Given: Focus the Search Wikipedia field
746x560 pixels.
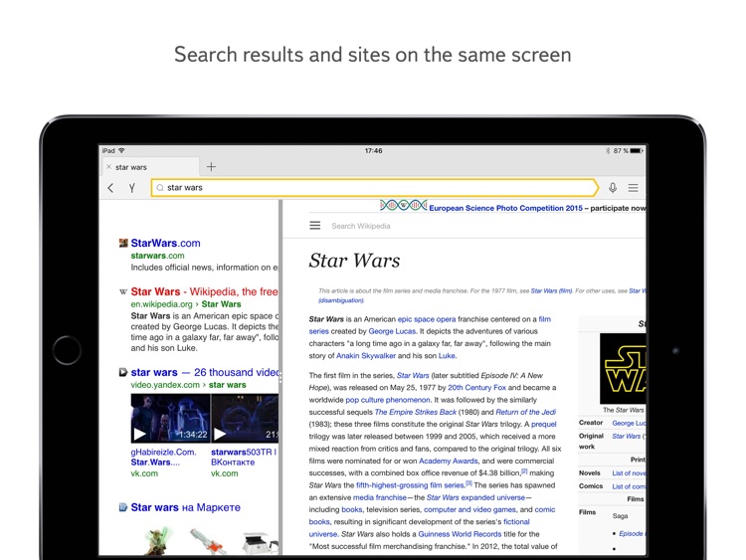Looking at the screenshot, I should 361,226.
